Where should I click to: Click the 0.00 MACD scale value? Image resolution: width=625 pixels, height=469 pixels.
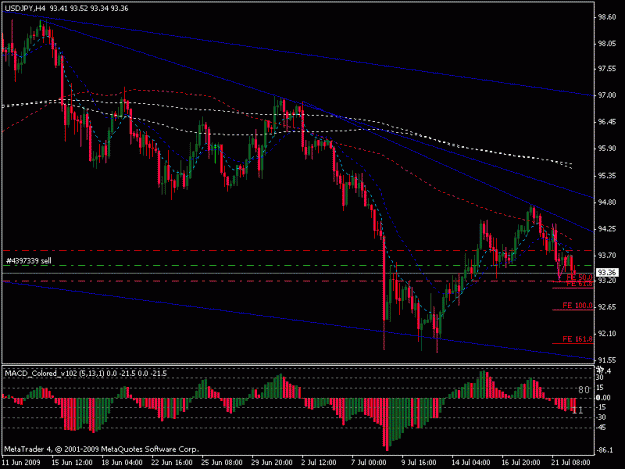tap(603, 398)
